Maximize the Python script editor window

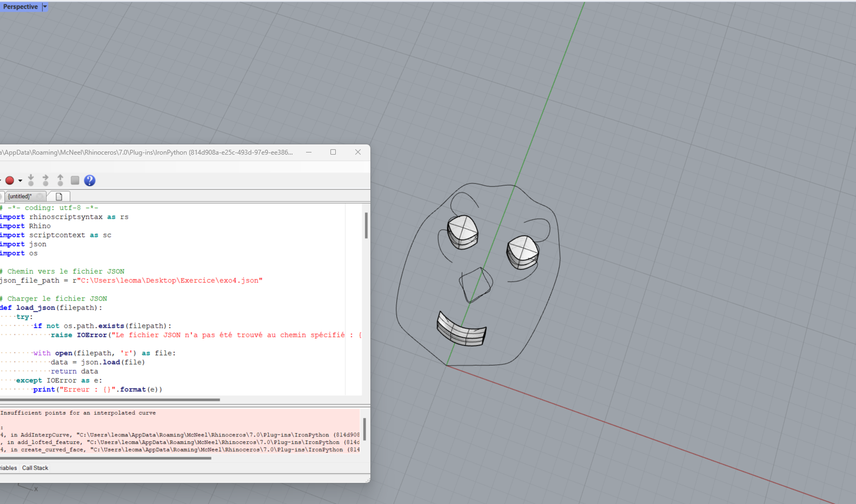pyautogui.click(x=333, y=152)
